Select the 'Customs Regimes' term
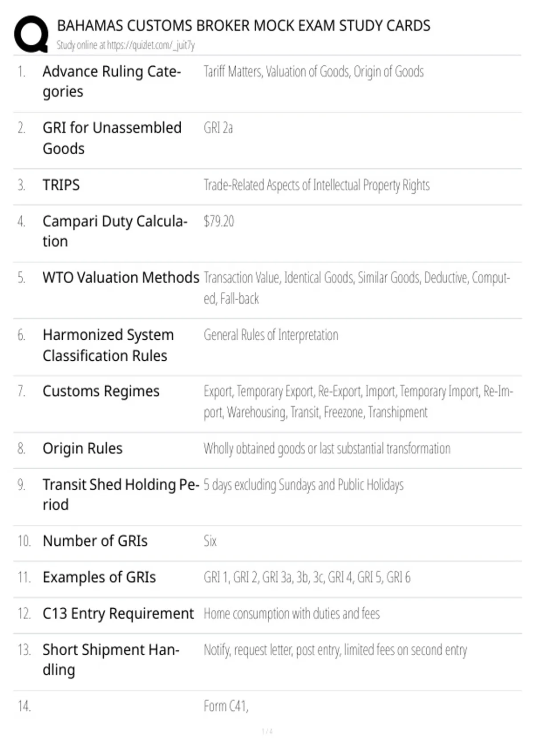 [101, 391]
